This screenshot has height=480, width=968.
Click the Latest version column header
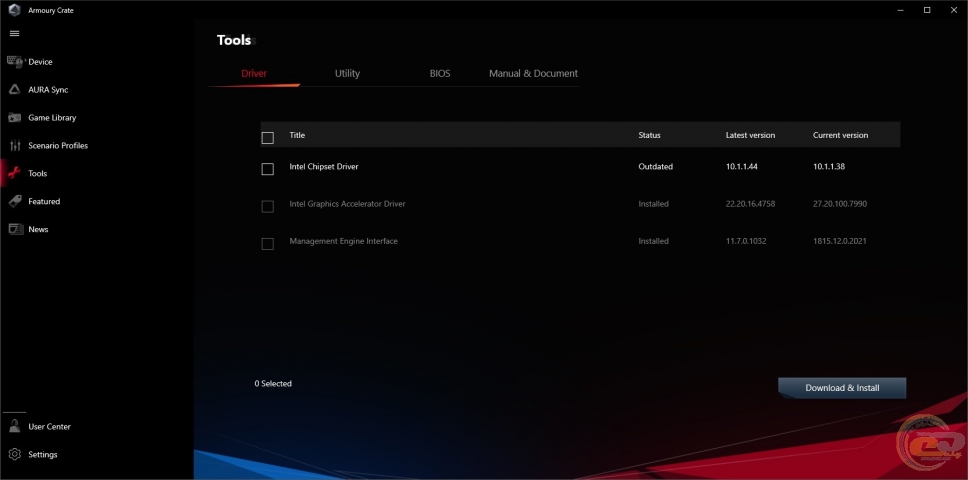(750, 135)
